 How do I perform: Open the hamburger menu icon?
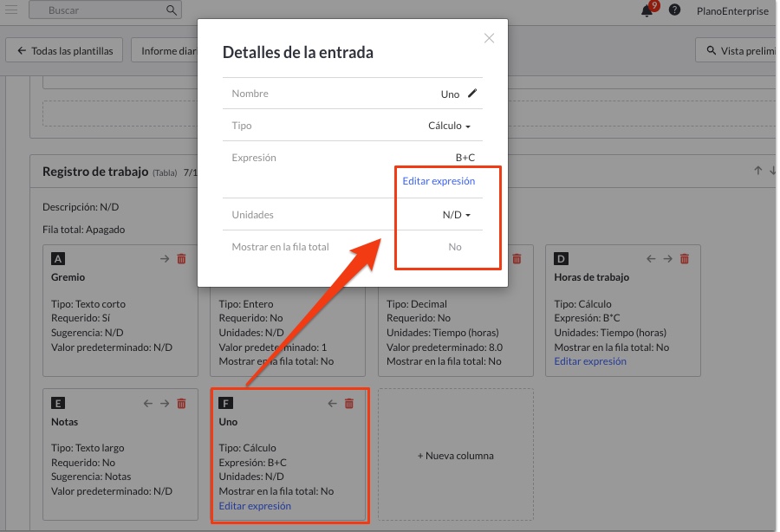coord(11,10)
